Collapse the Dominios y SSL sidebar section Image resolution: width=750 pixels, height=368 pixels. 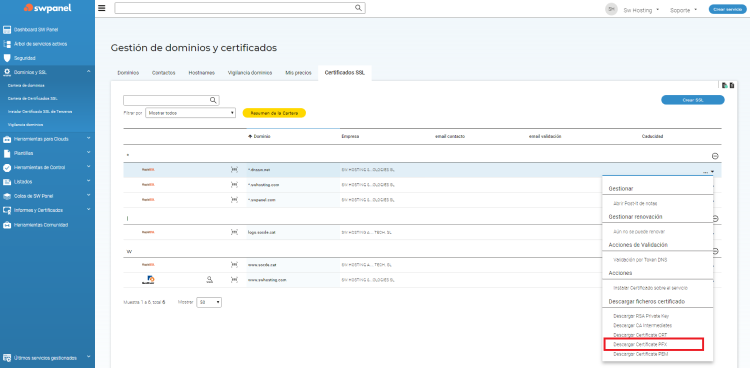(88, 72)
